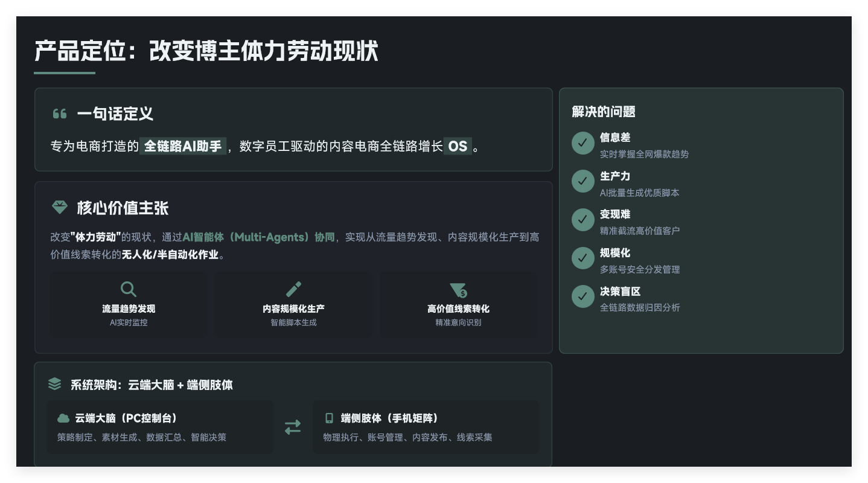Click the funnel dollar icon above 高价值线索转化
This screenshot has width=868, height=483.
(459, 290)
